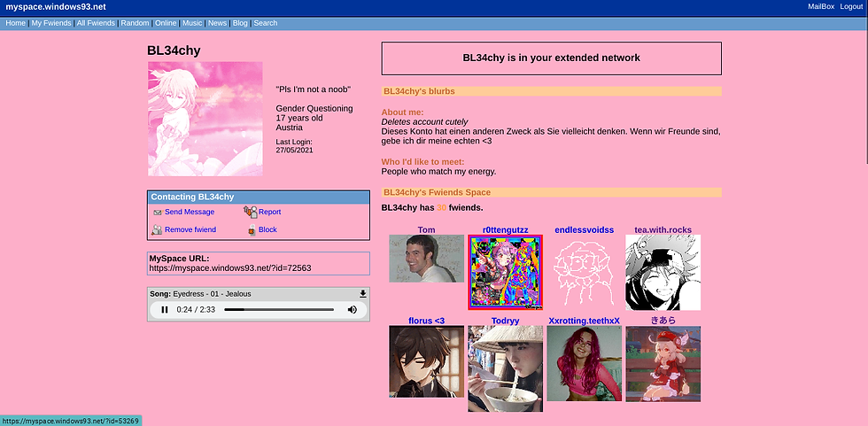Click the Remove fwiend icon
Viewport: 868px width, 426px height.
158,229
